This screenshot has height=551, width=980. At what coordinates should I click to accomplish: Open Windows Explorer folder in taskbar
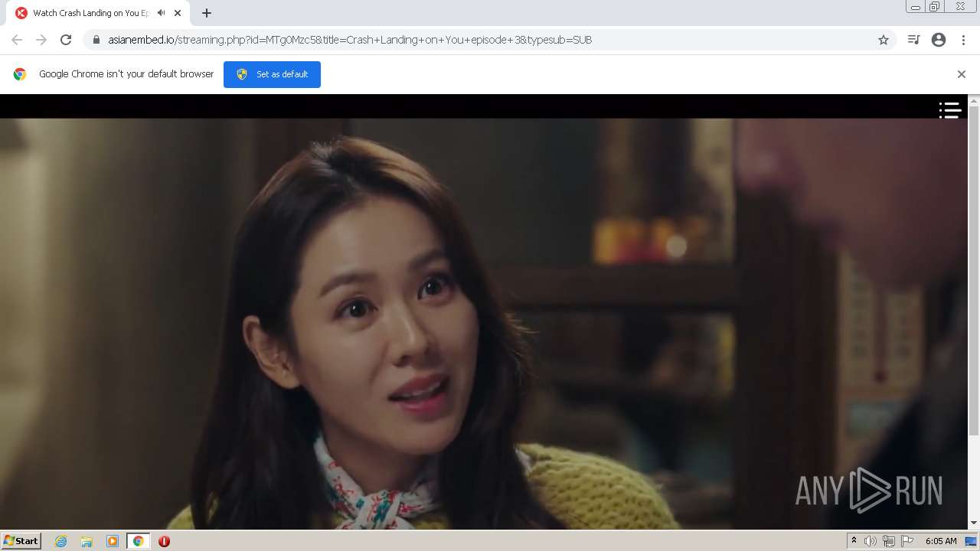point(87,541)
